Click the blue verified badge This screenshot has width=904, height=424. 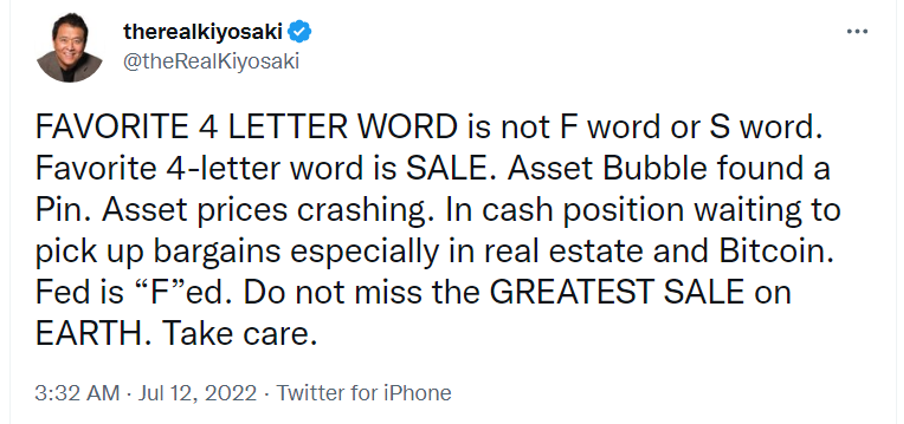(301, 33)
